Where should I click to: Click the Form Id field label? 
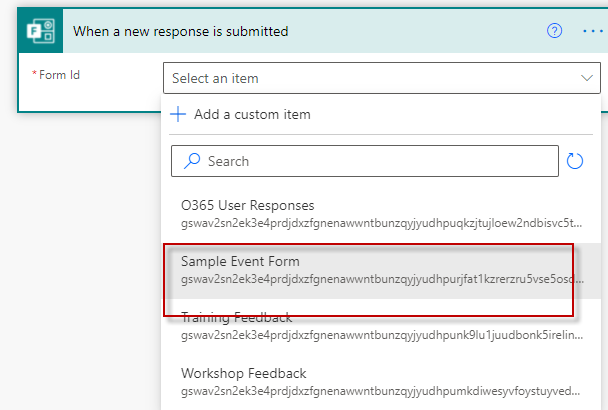pyautogui.click(x=60, y=75)
